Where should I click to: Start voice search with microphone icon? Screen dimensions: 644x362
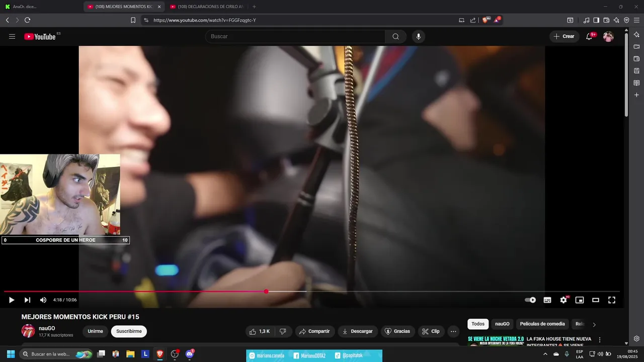pyautogui.click(x=418, y=36)
